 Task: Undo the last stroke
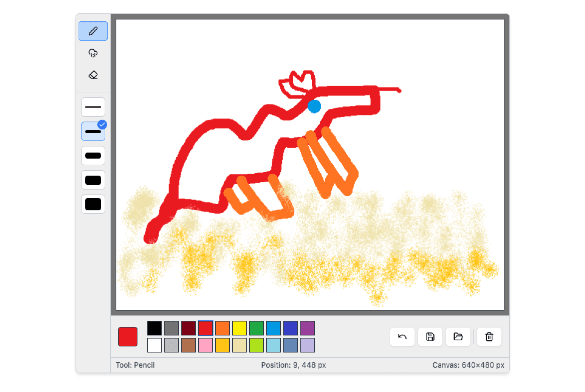[402, 337]
